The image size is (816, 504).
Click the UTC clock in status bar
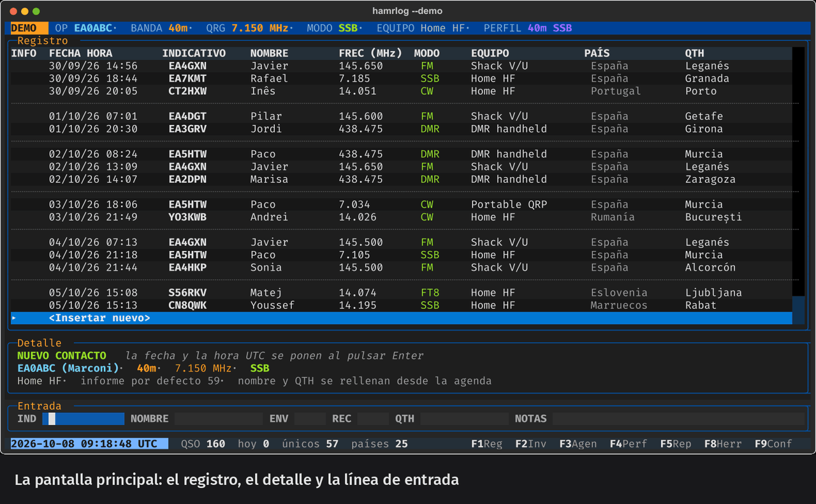[89, 443]
